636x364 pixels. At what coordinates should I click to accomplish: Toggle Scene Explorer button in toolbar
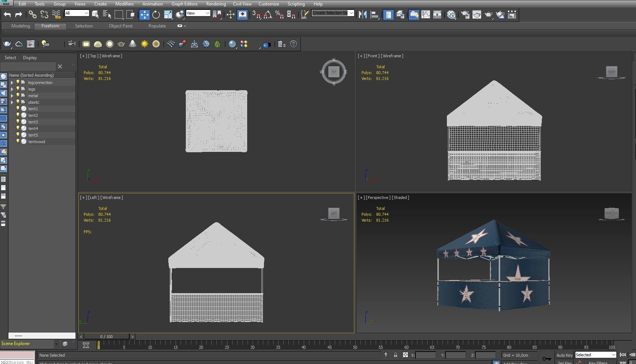coord(388,15)
